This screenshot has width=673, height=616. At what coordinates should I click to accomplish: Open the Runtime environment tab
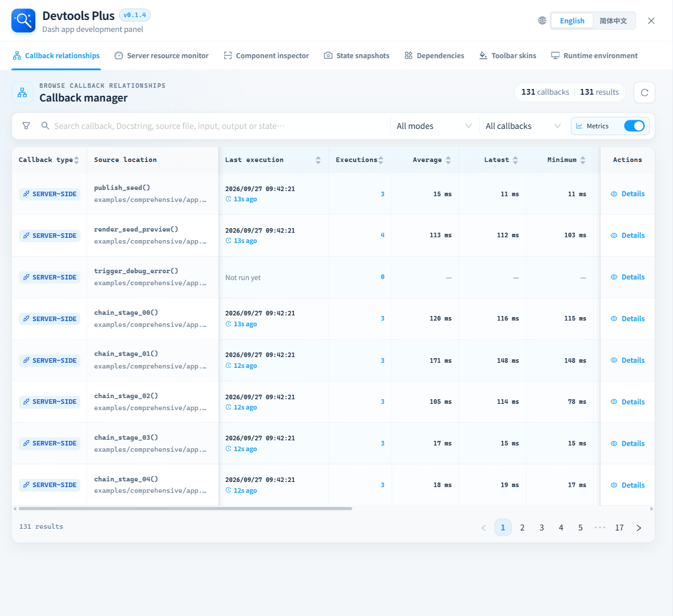pos(594,56)
